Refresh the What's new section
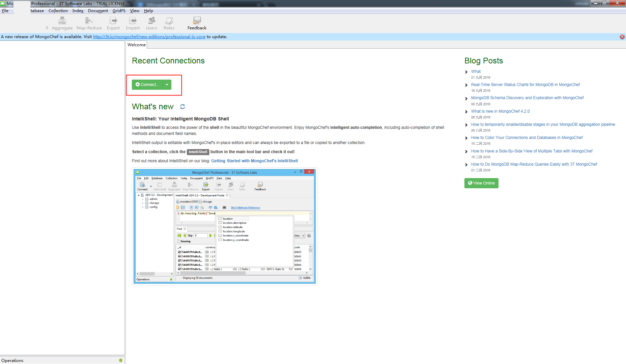Viewport: 626px width, 364px height. click(182, 107)
